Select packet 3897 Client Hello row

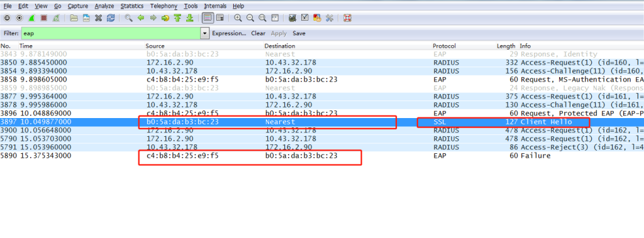pos(322,122)
